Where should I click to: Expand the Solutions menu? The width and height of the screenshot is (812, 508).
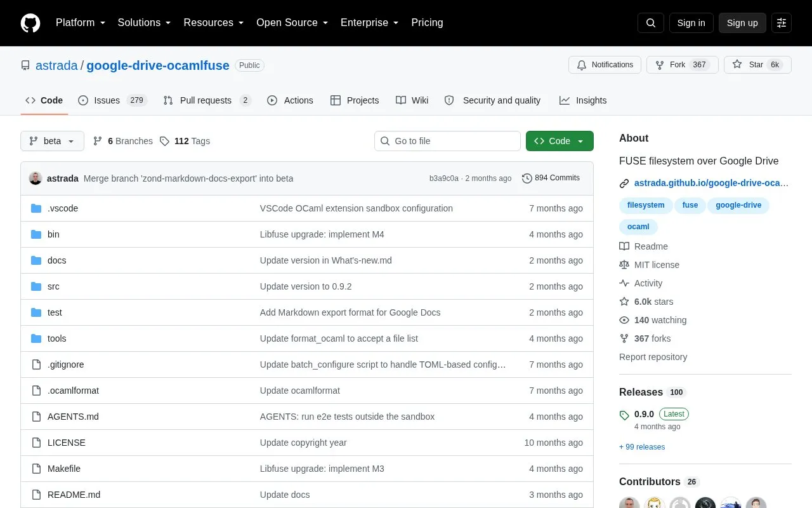point(145,23)
